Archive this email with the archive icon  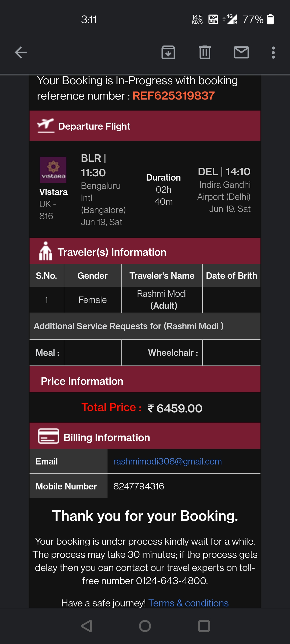point(168,52)
